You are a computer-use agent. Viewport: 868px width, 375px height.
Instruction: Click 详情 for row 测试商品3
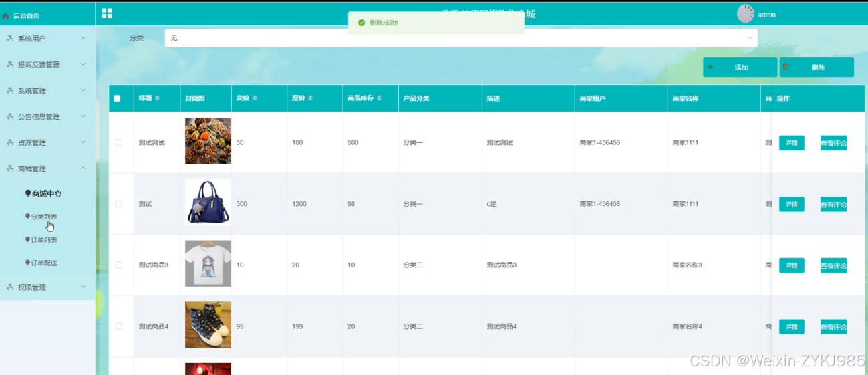(x=792, y=265)
